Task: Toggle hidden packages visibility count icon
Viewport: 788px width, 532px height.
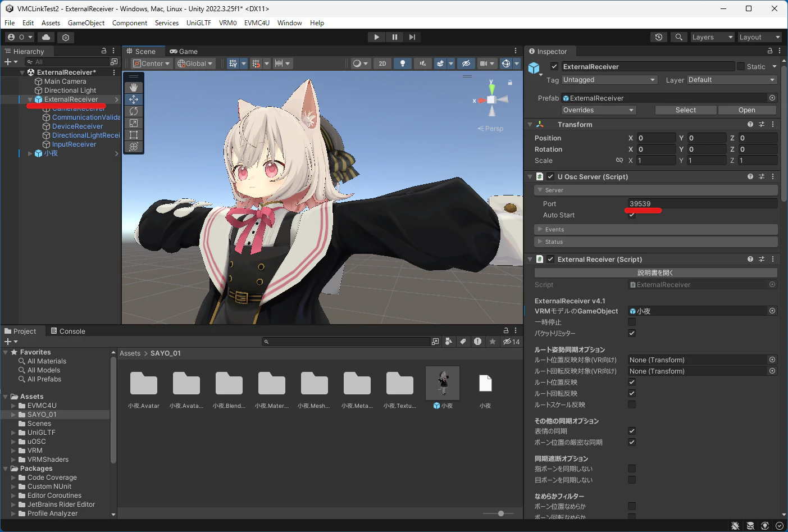Action: [511, 342]
